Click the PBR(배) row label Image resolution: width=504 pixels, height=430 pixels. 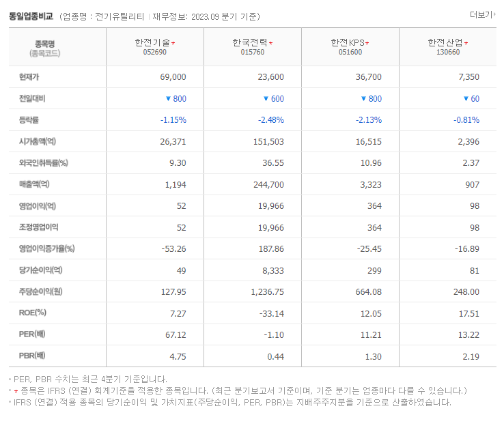tap(32, 356)
